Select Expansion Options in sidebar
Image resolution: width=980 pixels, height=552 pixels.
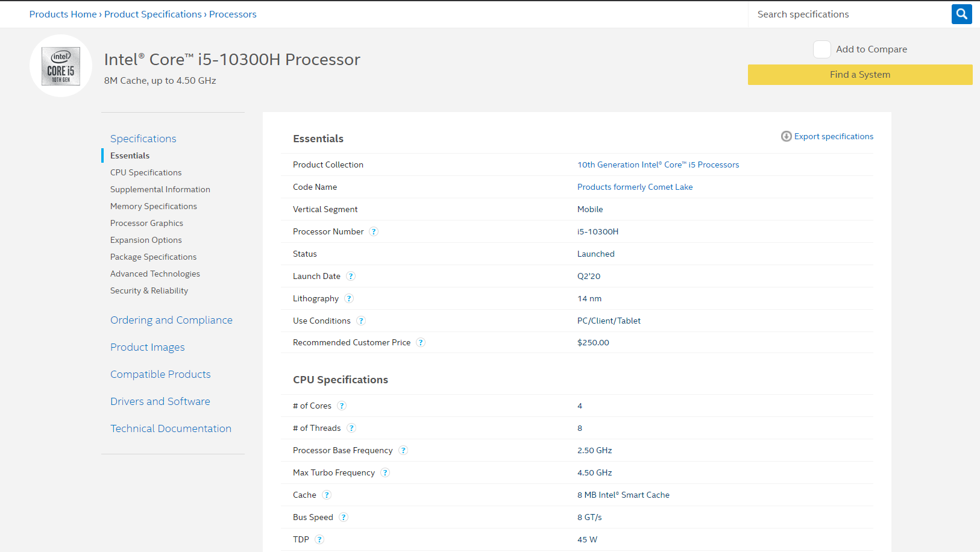click(146, 240)
